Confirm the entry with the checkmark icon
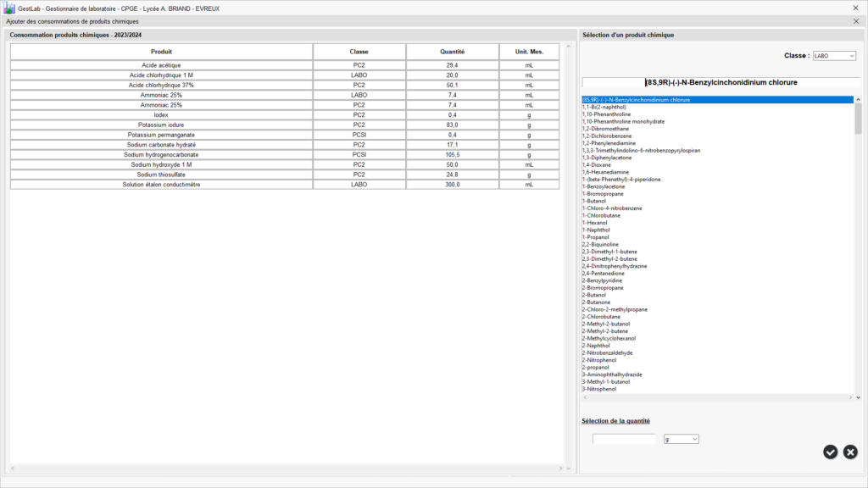This screenshot has height=488, width=868. pos(831,452)
